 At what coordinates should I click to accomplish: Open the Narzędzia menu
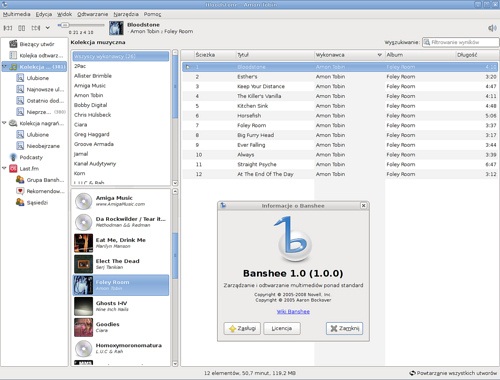[126, 14]
